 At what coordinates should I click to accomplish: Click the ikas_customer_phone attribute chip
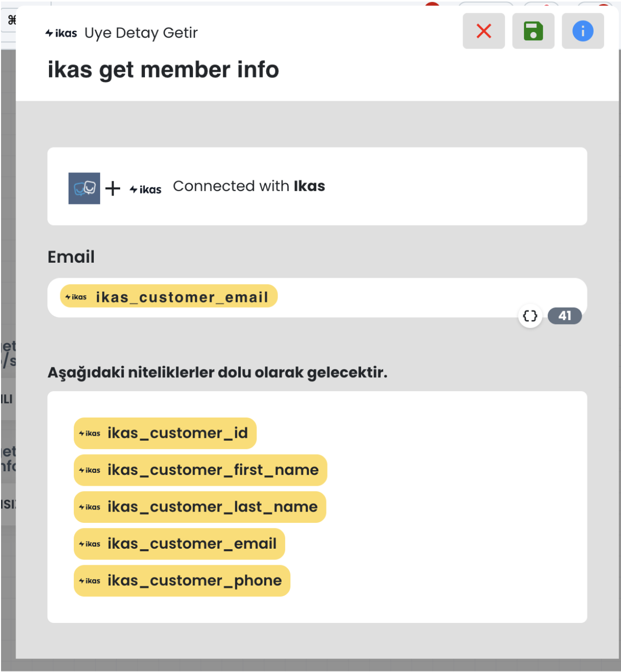pos(182,581)
